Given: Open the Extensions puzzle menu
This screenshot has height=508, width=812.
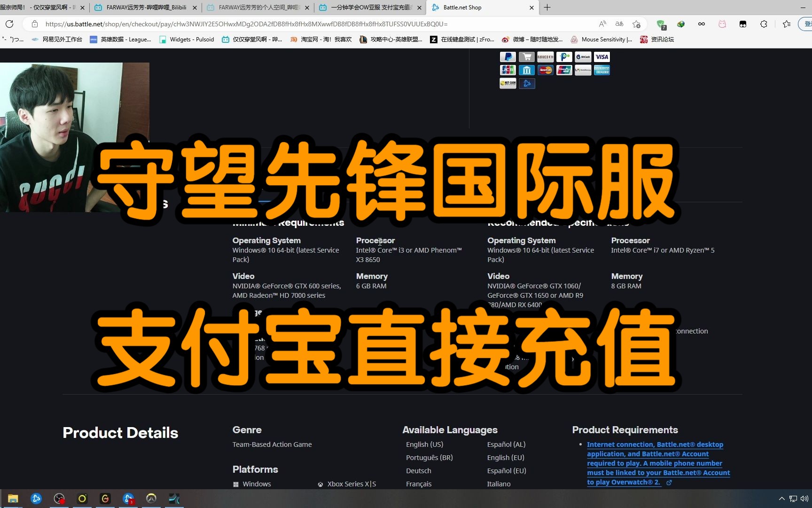Looking at the screenshot, I should point(764,24).
